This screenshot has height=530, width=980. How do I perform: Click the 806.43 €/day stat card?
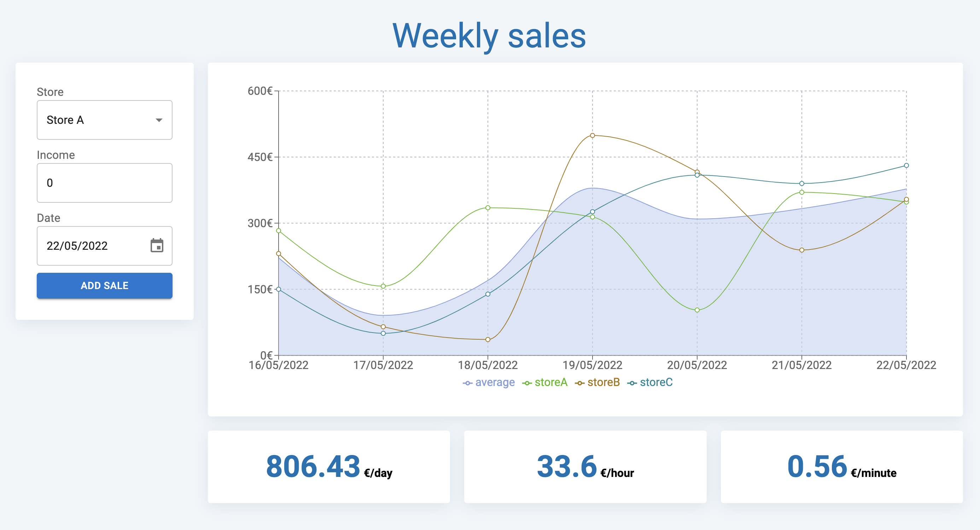click(x=329, y=468)
